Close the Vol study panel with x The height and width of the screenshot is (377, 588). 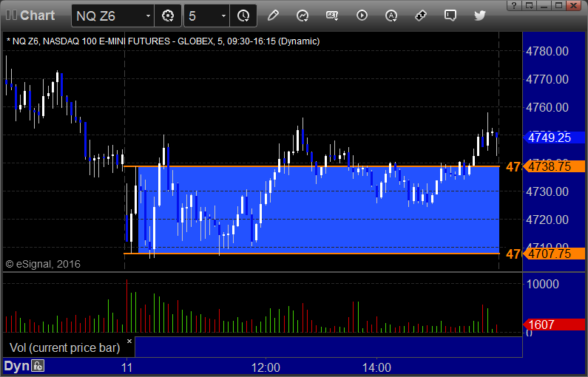click(129, 342)
